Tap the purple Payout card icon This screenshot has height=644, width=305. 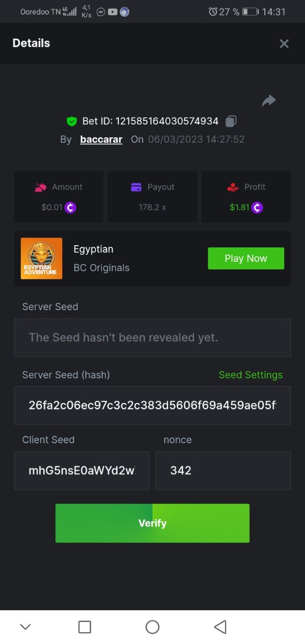pos(136,187)
